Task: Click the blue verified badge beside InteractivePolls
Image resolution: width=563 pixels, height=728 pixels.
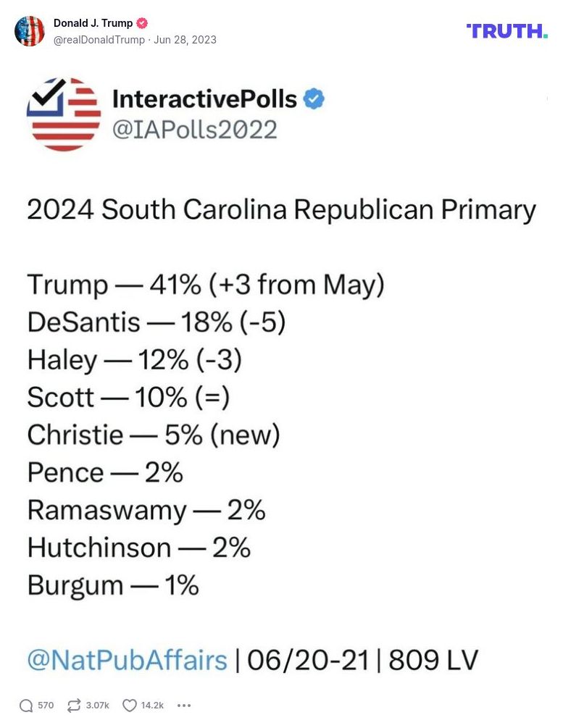Action: (x=313, y=99)
